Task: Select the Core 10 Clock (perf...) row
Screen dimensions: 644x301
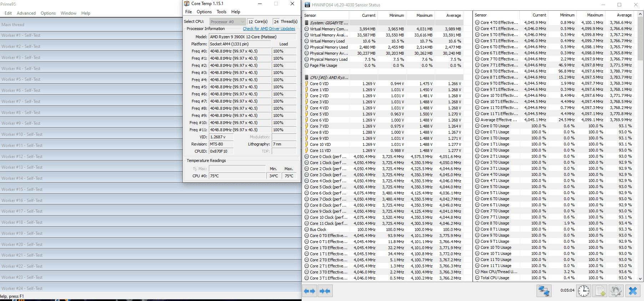Action: point(383,217)
